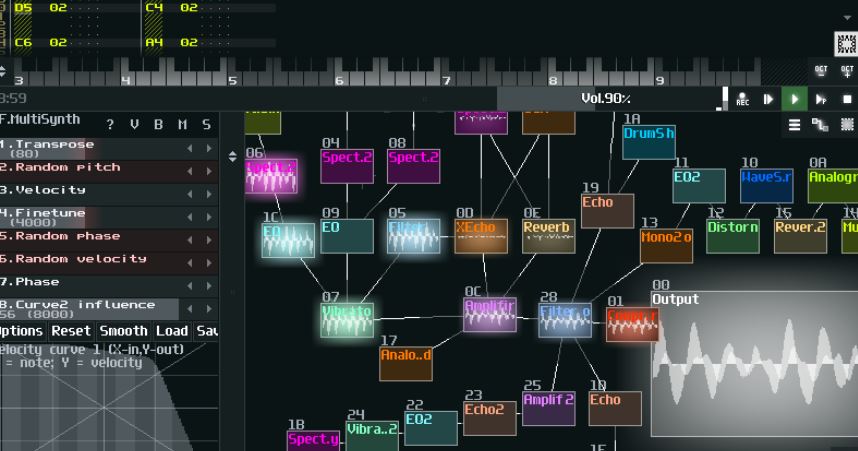Select the EQ module 09

click(347, 236)
